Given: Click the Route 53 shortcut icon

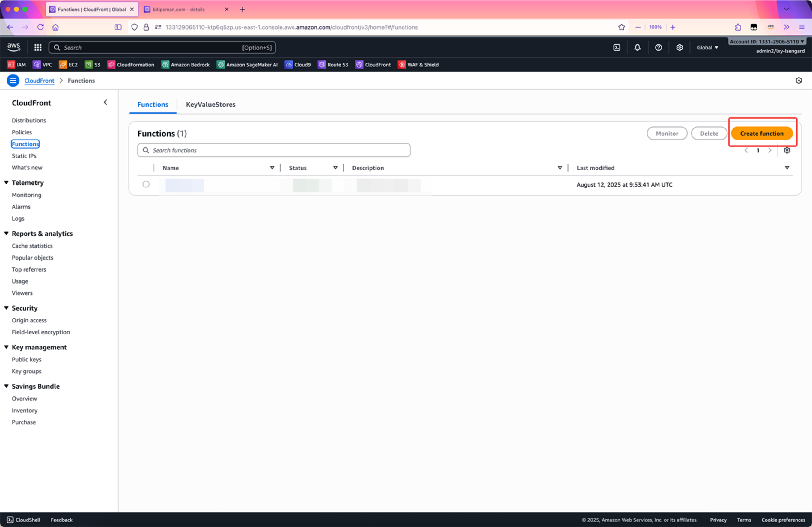Looking at the screenshot, I should click(321, 65).
